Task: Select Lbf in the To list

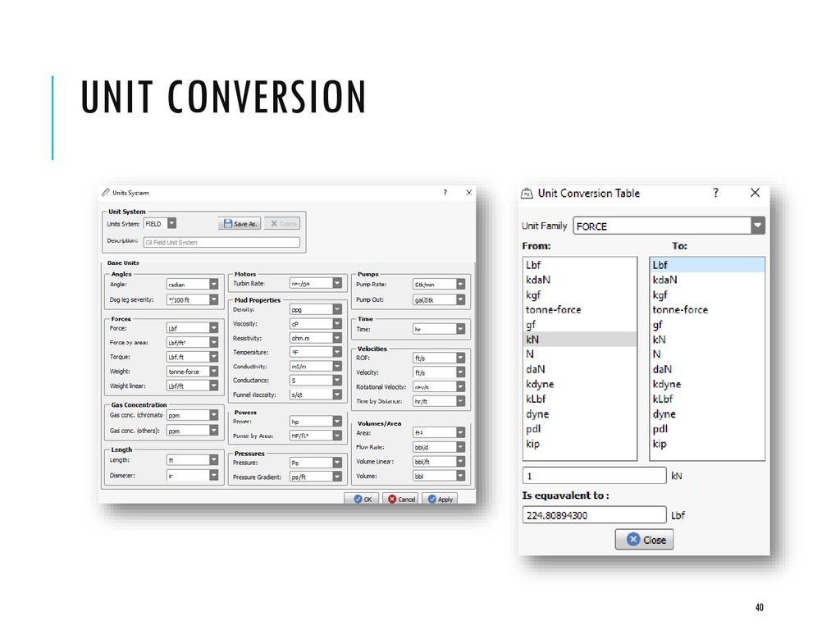Action: point(707,265)
